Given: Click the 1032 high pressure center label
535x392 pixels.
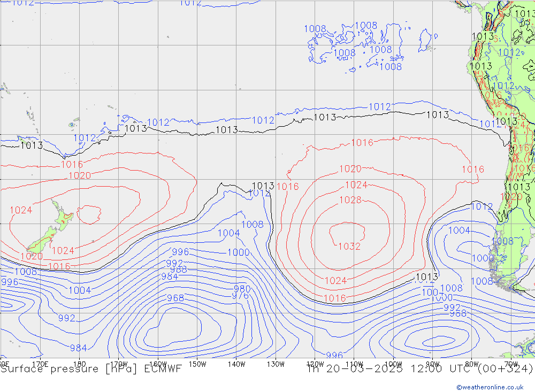Looking at the screenshot, I should coord(349,247).
